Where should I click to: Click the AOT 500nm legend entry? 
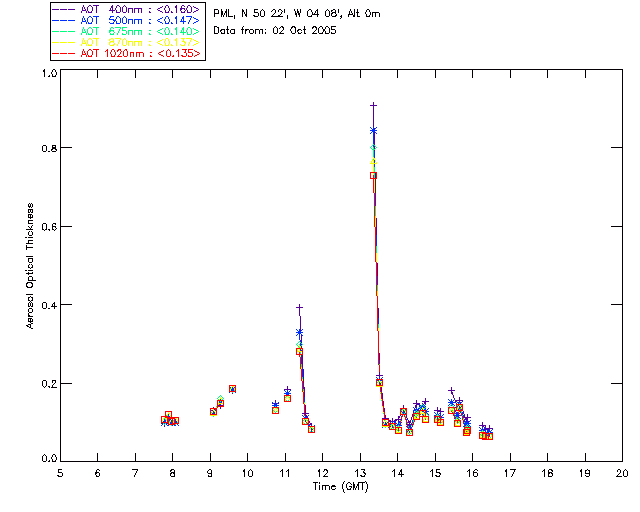[x=127, y=20]
